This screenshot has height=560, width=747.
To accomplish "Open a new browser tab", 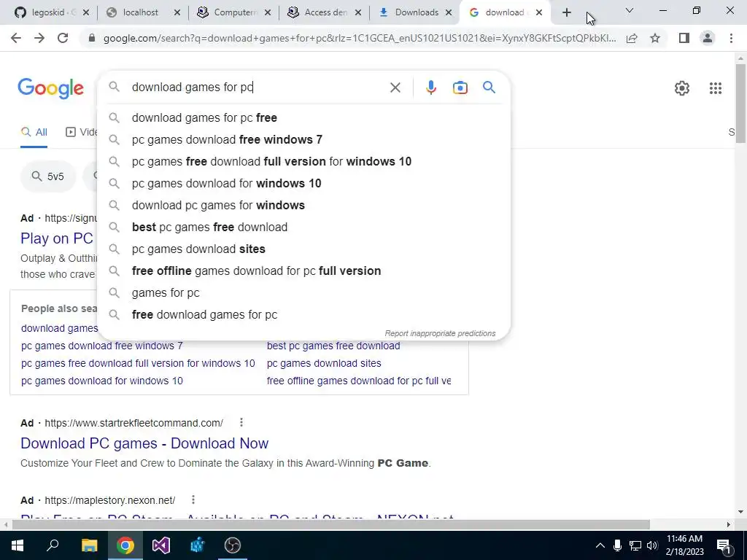I will click(566, 13).
